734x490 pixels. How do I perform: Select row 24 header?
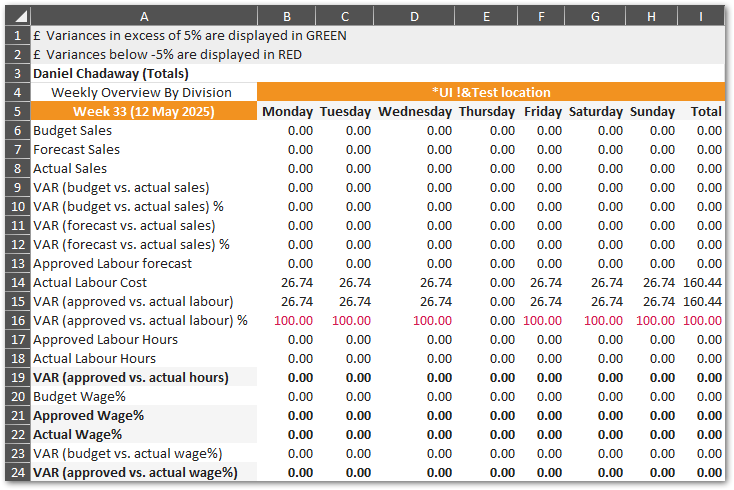click(x=17, y=472)
